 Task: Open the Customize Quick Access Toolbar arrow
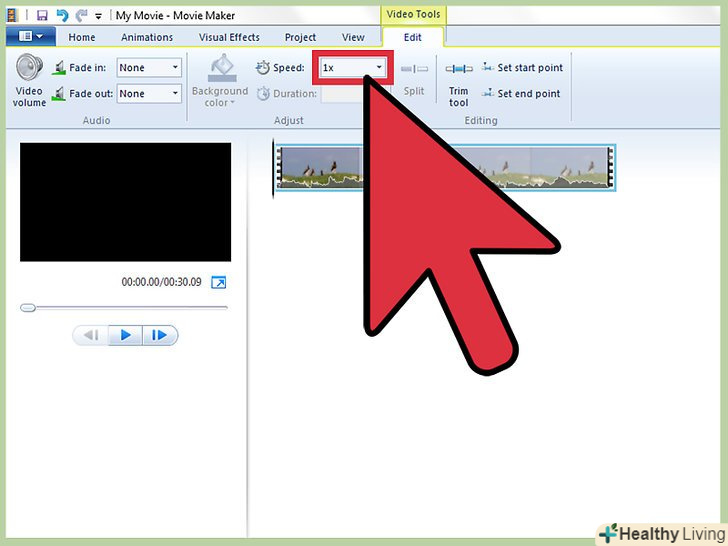tap(98, 16)
